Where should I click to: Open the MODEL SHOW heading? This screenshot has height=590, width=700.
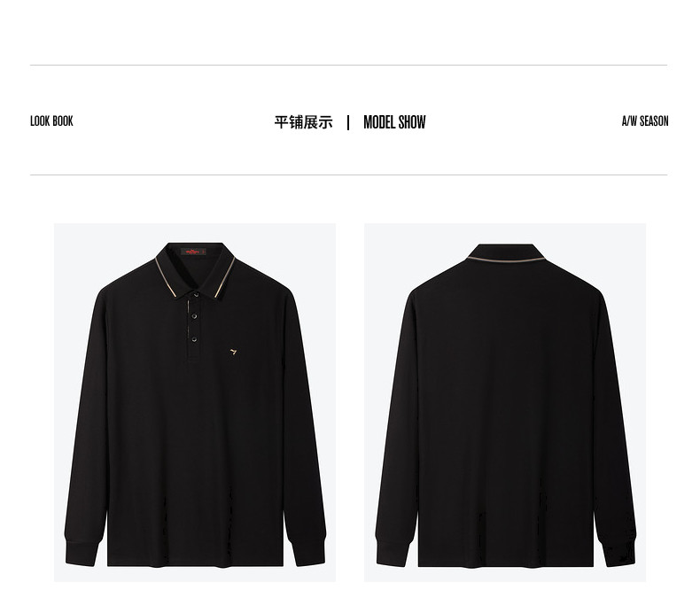point(394,122)
